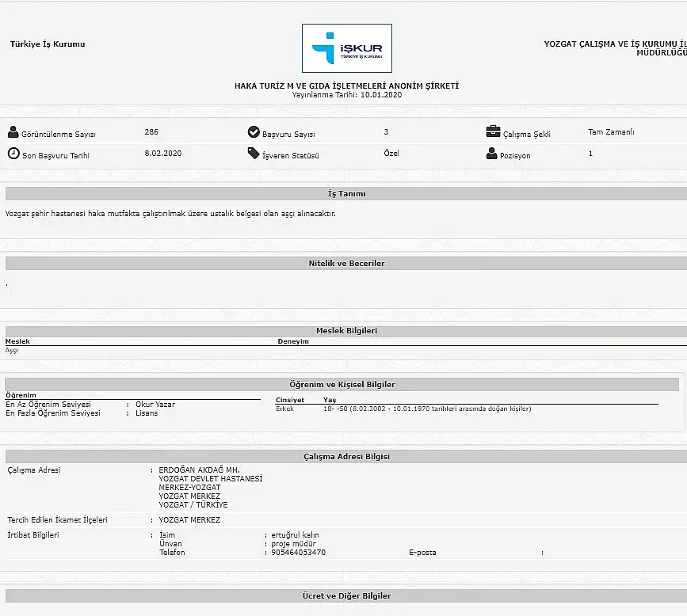Viewport: 687px width, 616px height.
Task: Click the view count '286'
Action: [151, 131]
